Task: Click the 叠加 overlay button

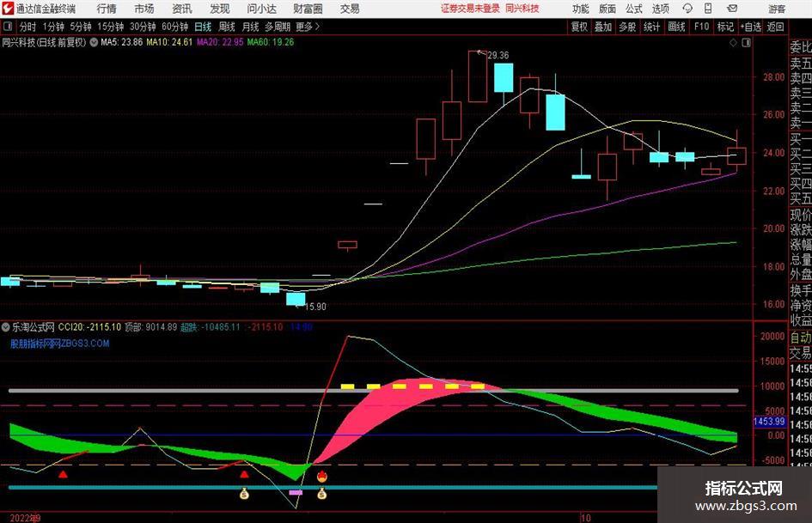Action: pos(603,27)
